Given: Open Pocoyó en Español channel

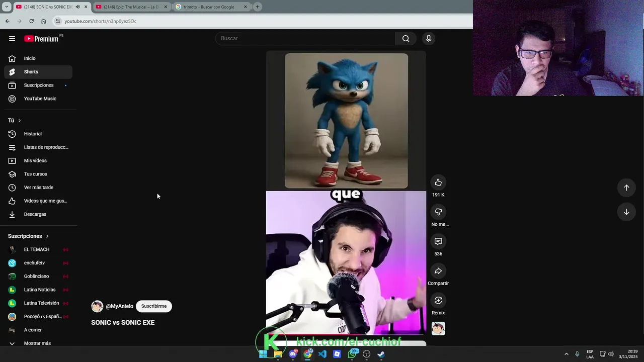Looking at the screenshot, I should [38, 317].
